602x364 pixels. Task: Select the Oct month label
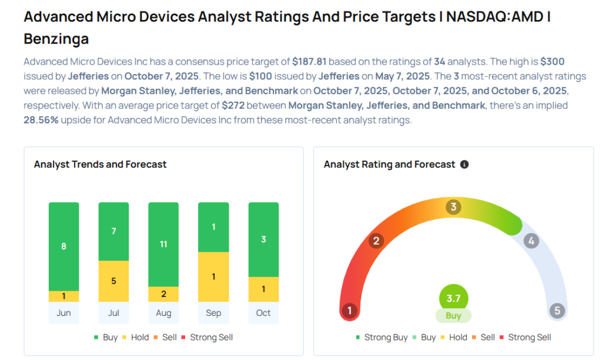pyautogui.click(x=263, y=313)
